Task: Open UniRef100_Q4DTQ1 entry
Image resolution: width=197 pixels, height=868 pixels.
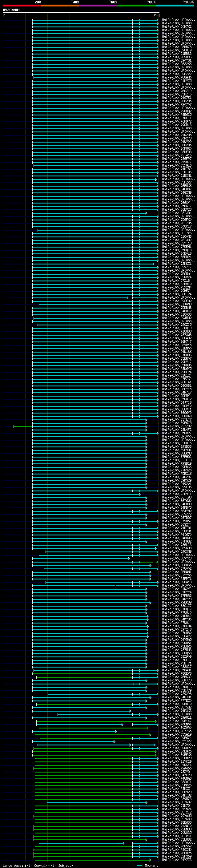Action: [x=177, y=528]
